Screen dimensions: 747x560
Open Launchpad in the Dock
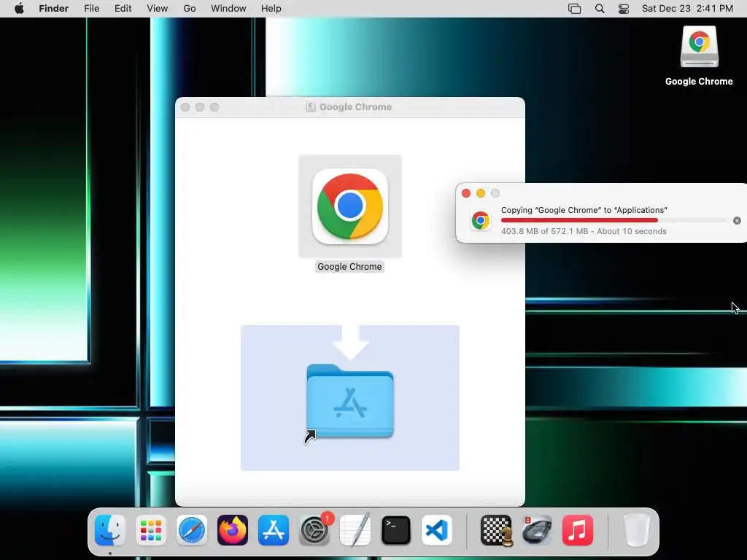pos(151,530)
